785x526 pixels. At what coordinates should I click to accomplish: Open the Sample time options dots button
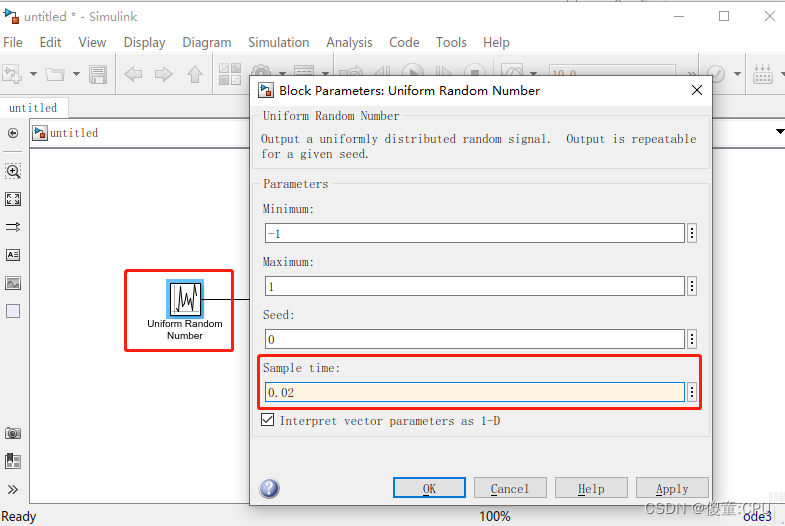pos(692,392)
